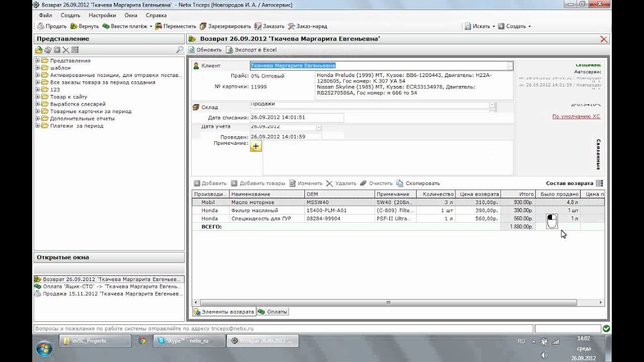This screenshot has height=362, width=644.
Task: Open the Создать menu in the menu bar
Action: click(70, 16)
